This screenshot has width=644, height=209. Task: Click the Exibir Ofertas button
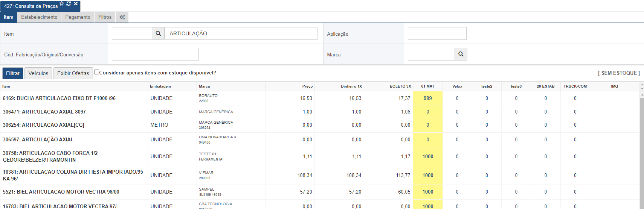click(x=73, y=73)
